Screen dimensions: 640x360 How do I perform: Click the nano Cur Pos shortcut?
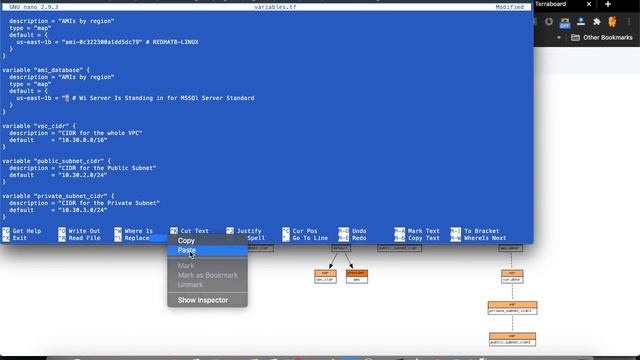pos(300,231)
